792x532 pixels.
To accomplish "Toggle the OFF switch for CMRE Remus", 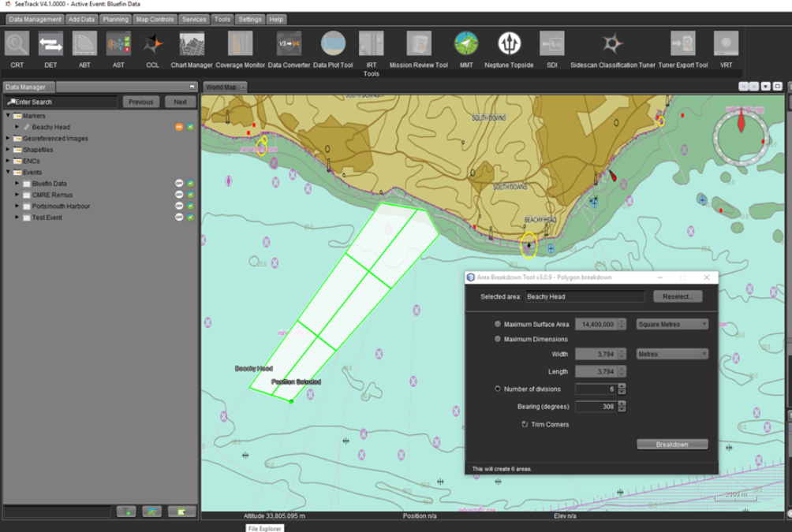I will click(179, 195).
